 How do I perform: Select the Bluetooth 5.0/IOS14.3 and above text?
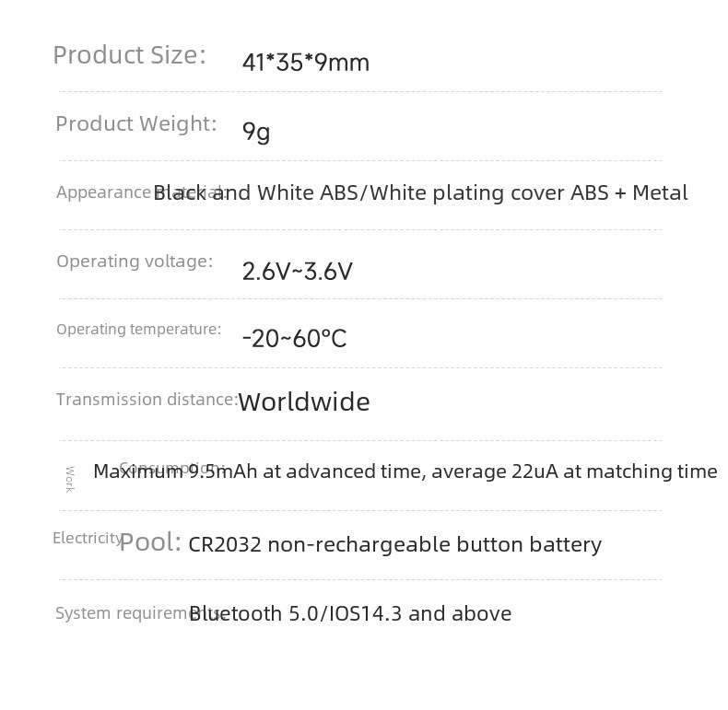coord(350,614)
